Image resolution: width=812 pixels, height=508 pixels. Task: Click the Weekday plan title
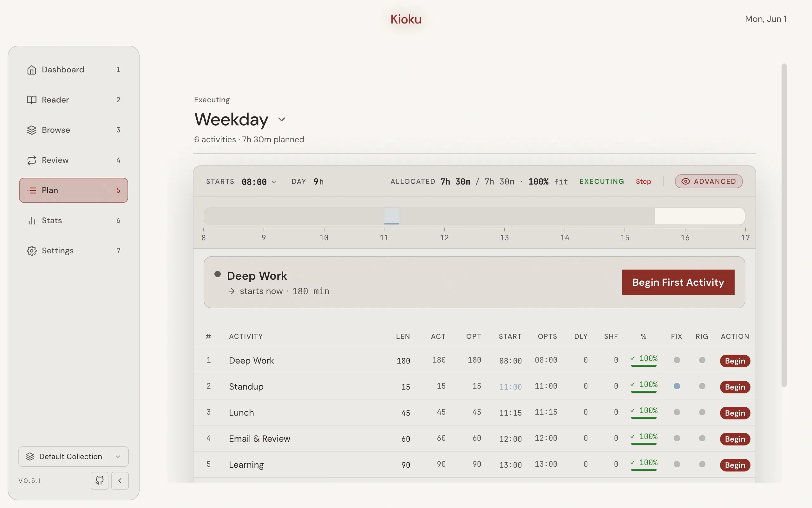click(231, 119)
